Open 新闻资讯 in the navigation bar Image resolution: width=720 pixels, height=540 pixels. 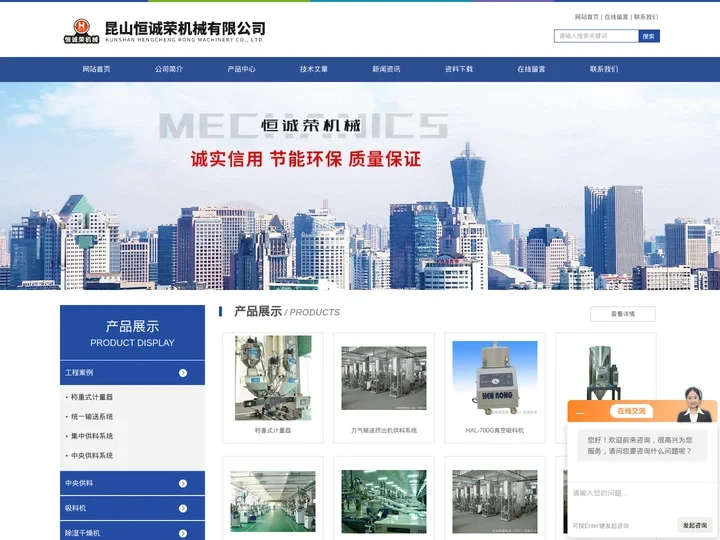(x=386, y=69)
